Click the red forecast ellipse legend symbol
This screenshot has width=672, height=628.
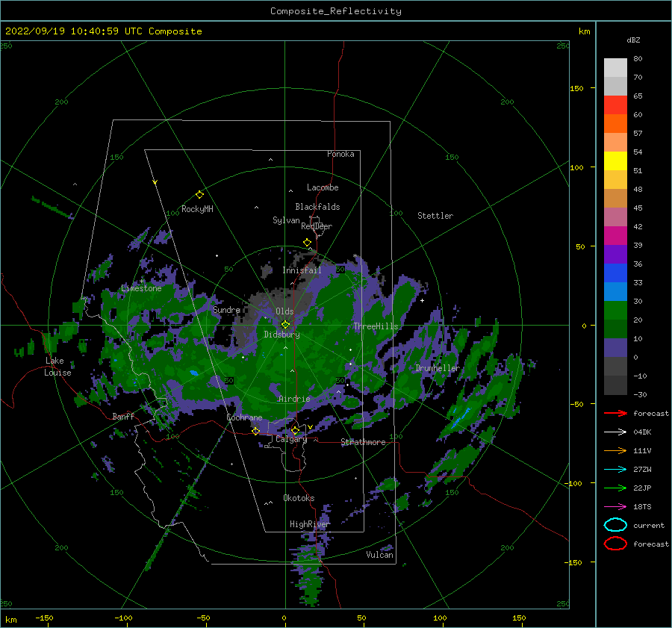pyautogui.click(x=615, y=544)
